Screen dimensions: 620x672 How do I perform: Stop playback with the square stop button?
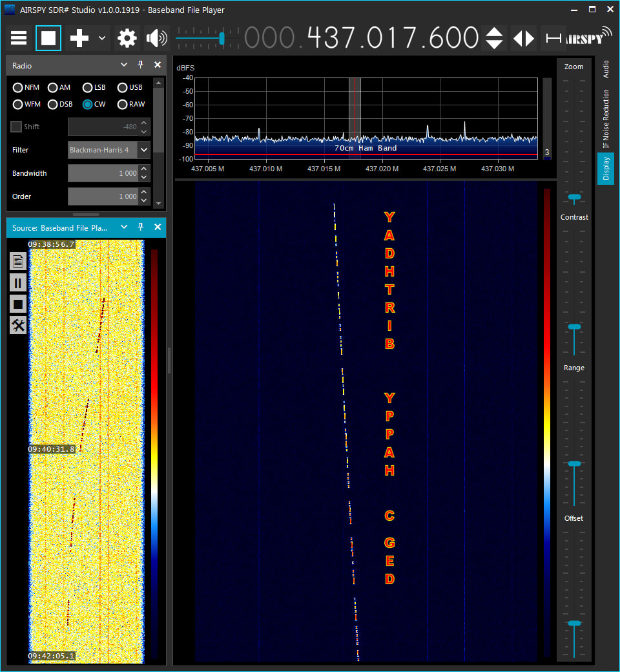tap(48, 38)
